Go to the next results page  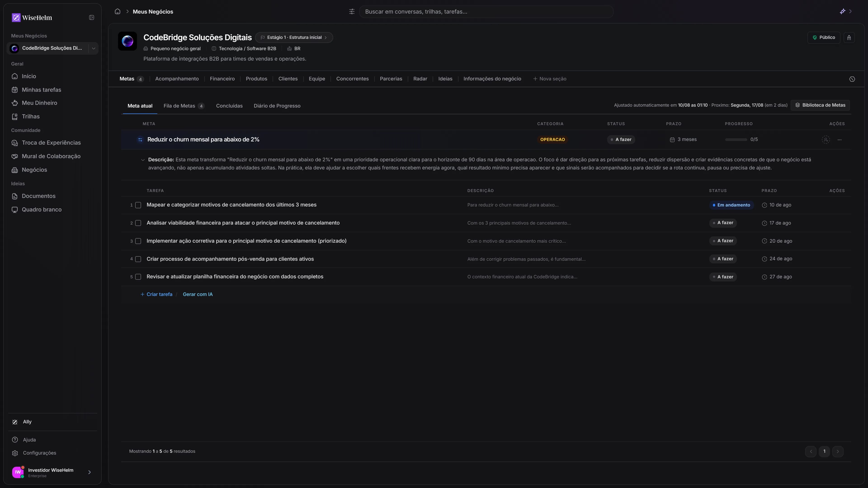(x=838, y=452)
